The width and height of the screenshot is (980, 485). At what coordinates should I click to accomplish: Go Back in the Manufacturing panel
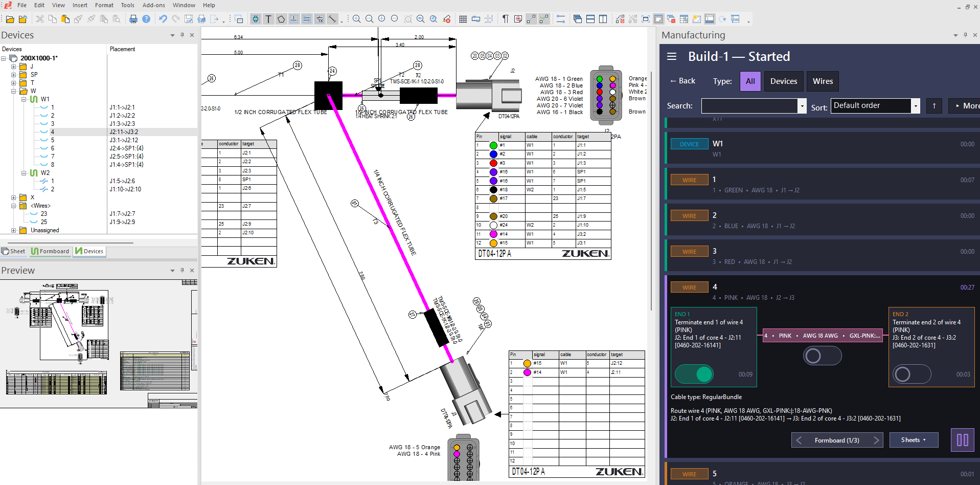[x=682, y=81]
